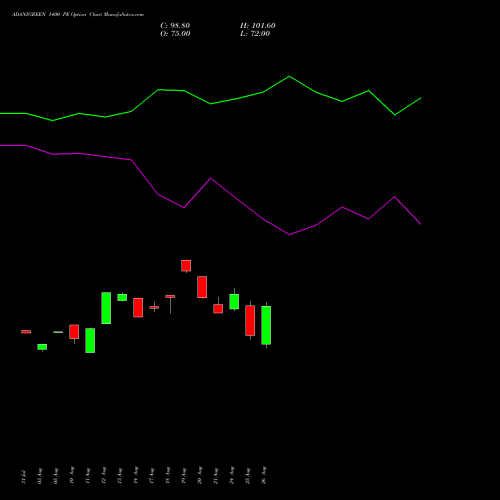The image size is (500, 500).
Task: Click the lowest point of the magenta line
Action: 289,235
